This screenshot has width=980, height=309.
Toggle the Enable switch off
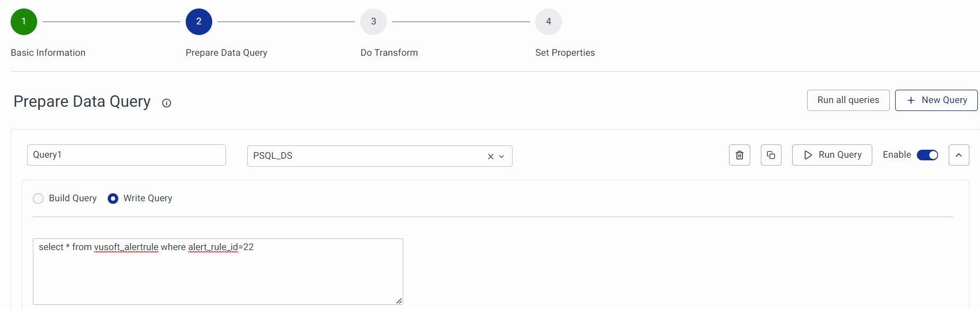click(x=927, y=155)
